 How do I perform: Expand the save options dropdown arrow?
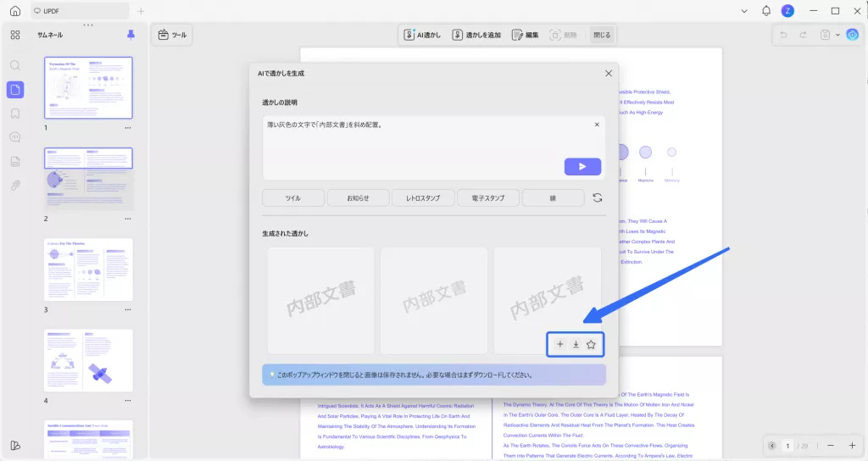(837, 35)
